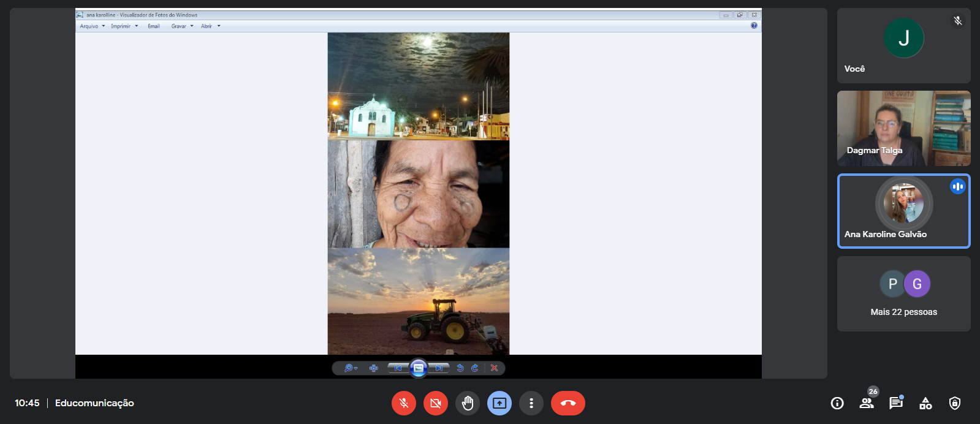The width and height of the screenshot is (980, 424).
Task: Click the present screen button
Action: (x=499, y=403)
